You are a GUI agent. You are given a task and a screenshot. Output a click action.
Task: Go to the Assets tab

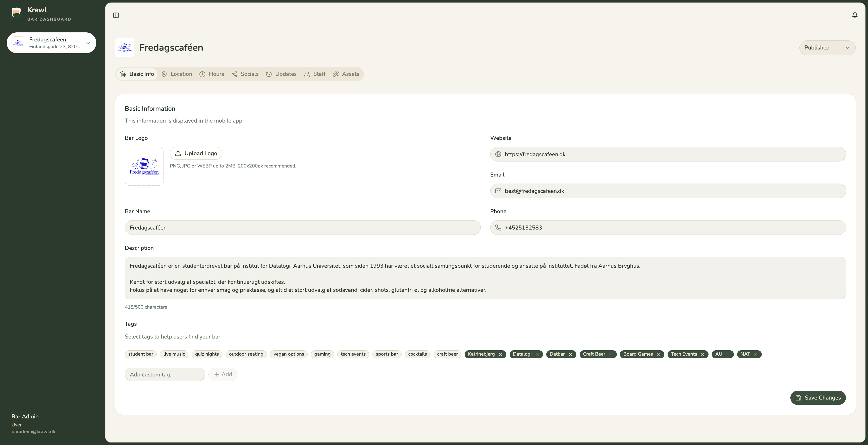click(346, 74)
